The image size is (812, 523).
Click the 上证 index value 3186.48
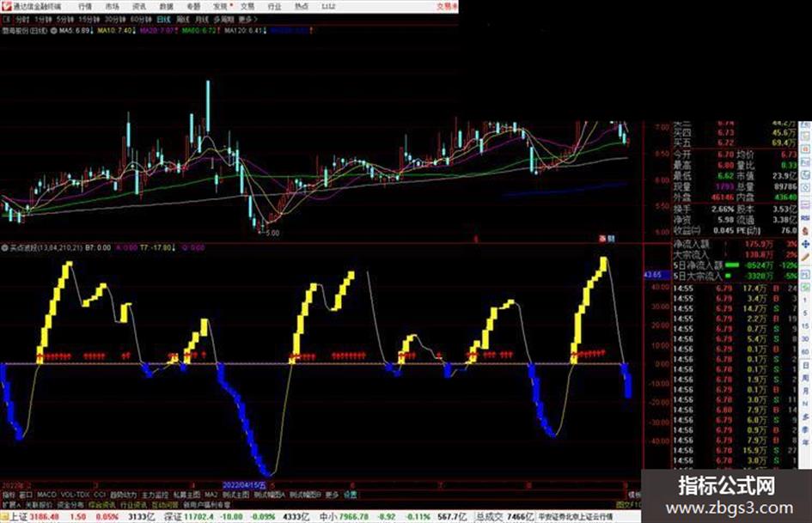45,517
